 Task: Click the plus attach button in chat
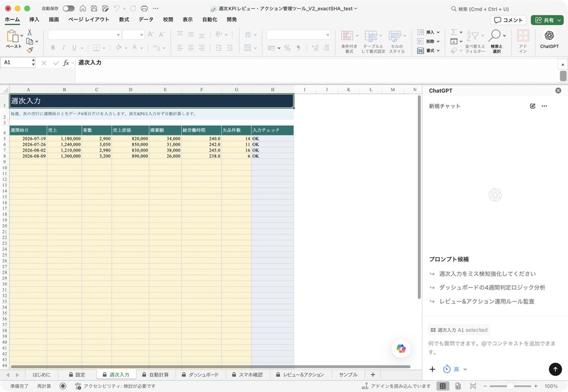(x=432, y=369)
